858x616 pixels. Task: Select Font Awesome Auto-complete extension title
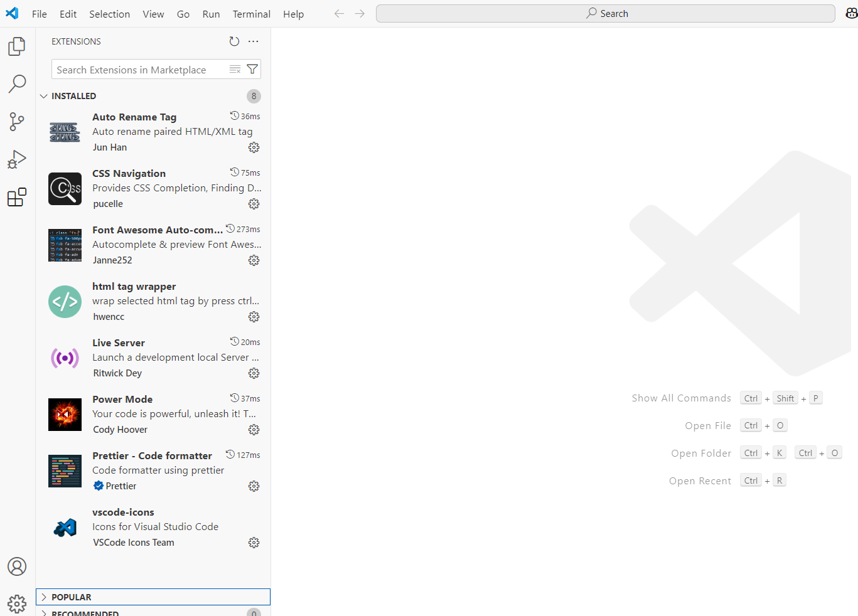(x=158, y=230)
